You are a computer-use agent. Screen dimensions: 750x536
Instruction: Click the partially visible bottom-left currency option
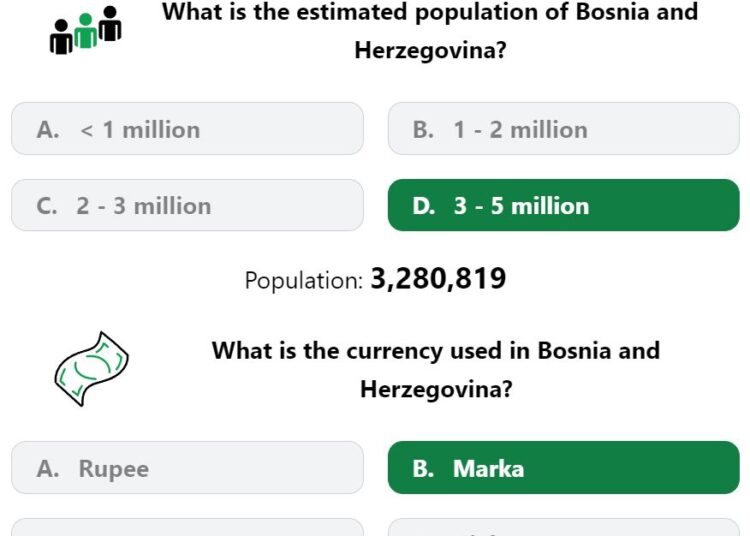tap(187, 527)
